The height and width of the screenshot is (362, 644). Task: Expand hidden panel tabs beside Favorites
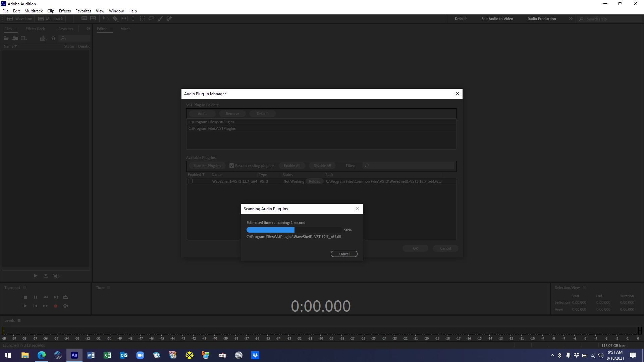click(88, 29)
